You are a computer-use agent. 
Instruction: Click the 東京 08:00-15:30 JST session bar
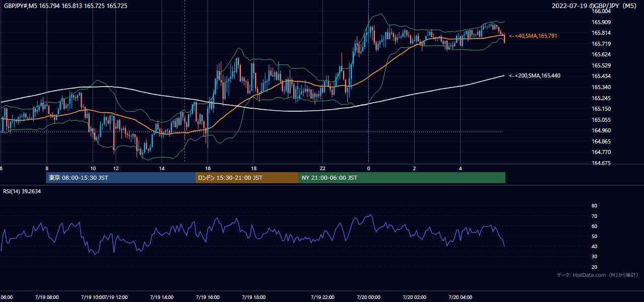[120, 178]
